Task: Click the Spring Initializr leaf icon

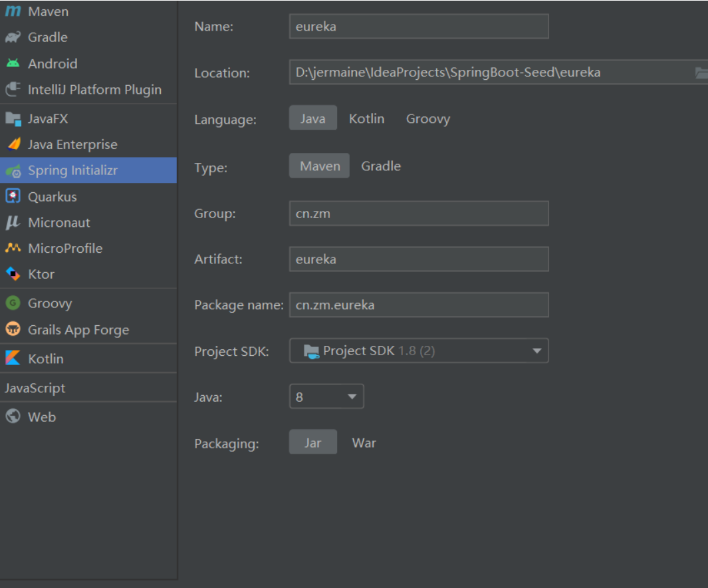Action: click(13, 171)
